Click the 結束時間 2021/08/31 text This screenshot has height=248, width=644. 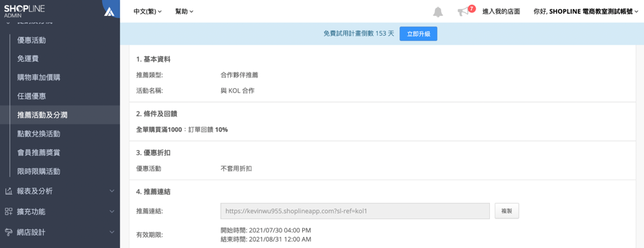coord(266,239)
